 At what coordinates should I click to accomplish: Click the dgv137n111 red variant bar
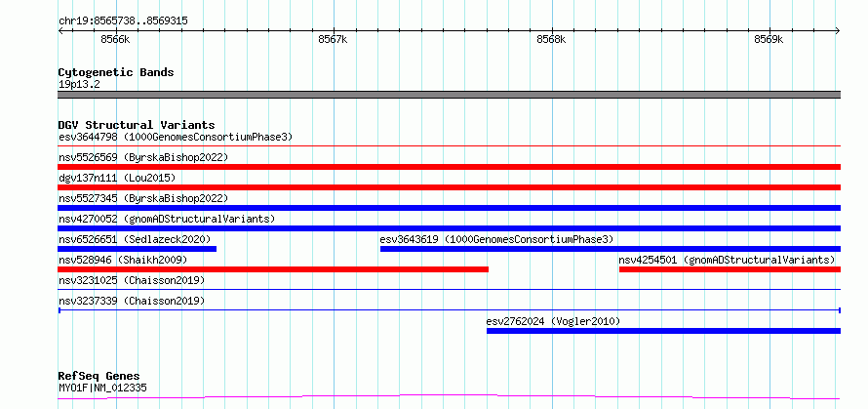tap(450, 187)
